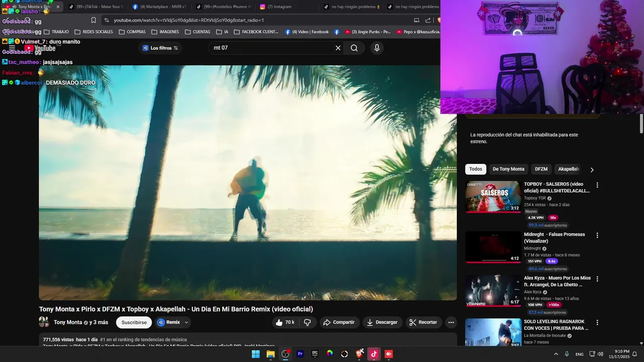
Task: Open the 9:10 PM clock and date
Action: [x=619, y=354]
